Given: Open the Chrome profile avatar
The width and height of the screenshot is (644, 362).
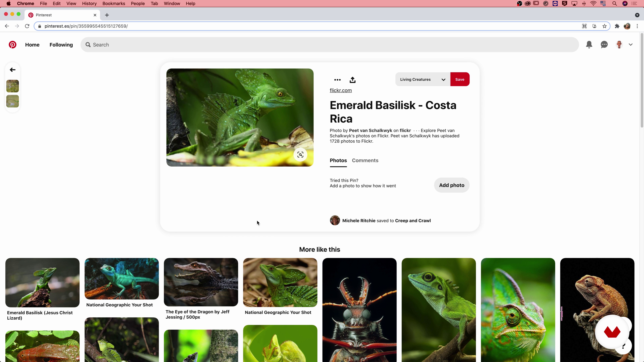Looking at the screenshot, I should point(627,26).
